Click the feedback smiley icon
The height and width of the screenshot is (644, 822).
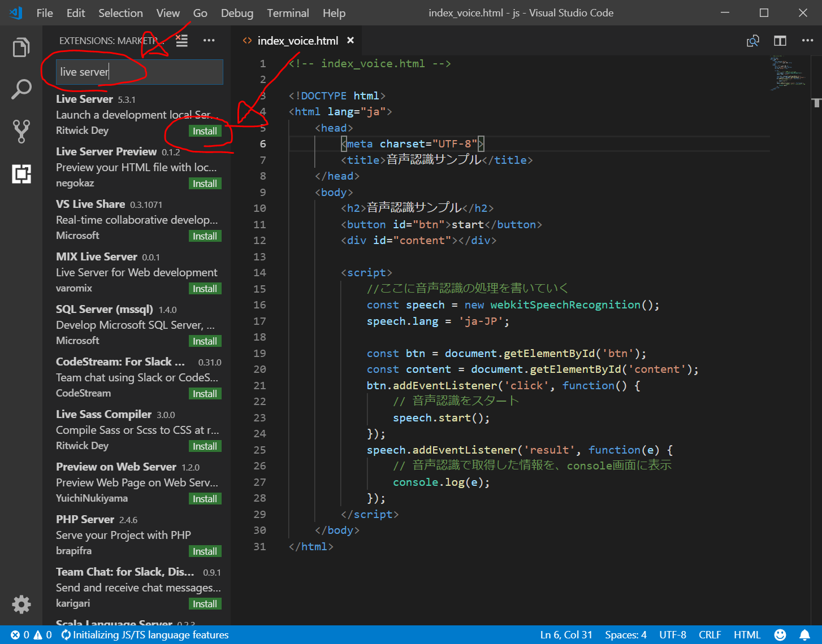point(780,635)
